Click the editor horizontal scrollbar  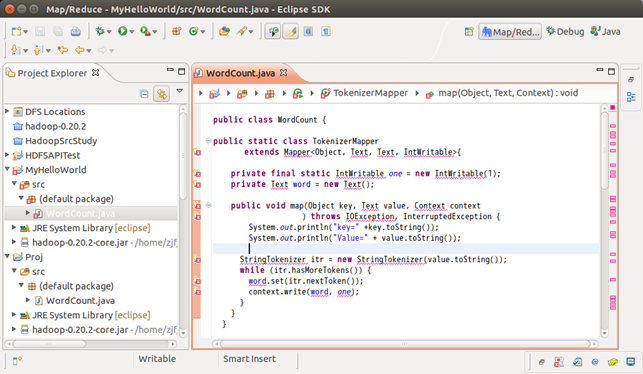[404, 344]
